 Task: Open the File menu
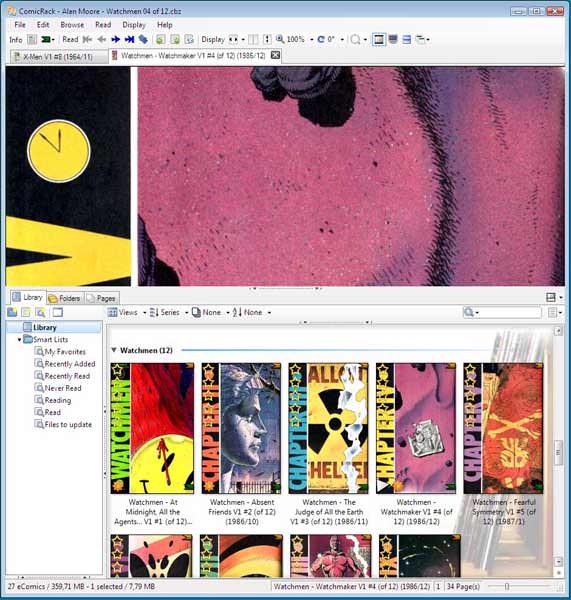tap(20, 25)
